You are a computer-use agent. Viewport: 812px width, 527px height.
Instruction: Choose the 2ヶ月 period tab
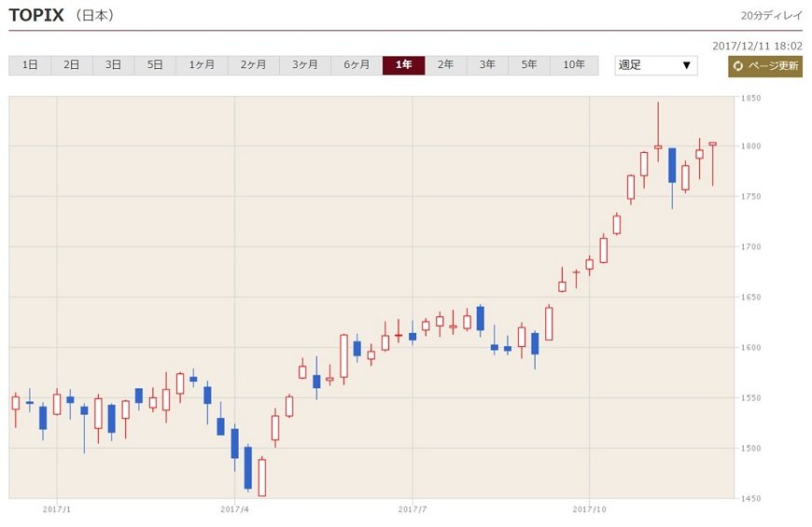click(x=253, y=65)
